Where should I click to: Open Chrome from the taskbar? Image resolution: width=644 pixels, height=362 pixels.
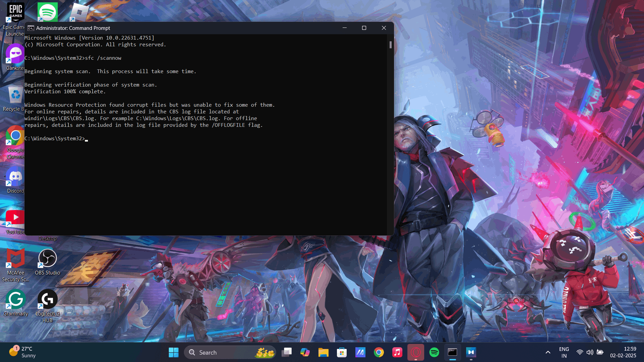pyautogui.click(x=379, y=352)
